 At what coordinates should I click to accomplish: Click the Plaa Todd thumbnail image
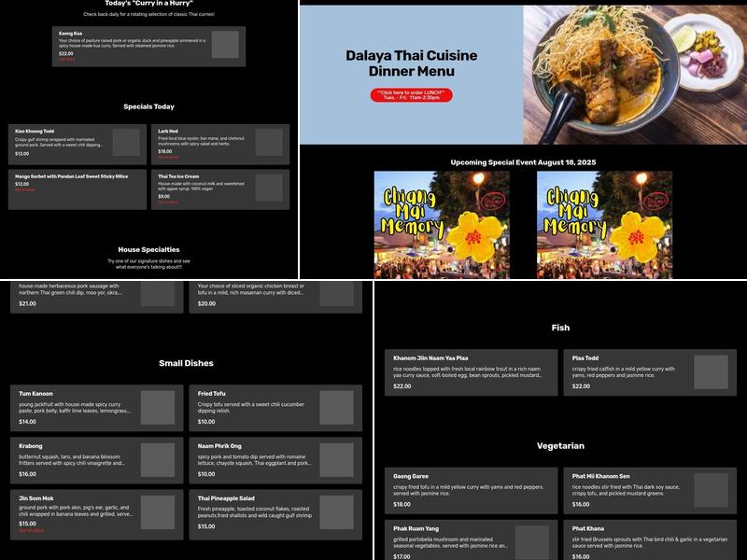(712, 371)
